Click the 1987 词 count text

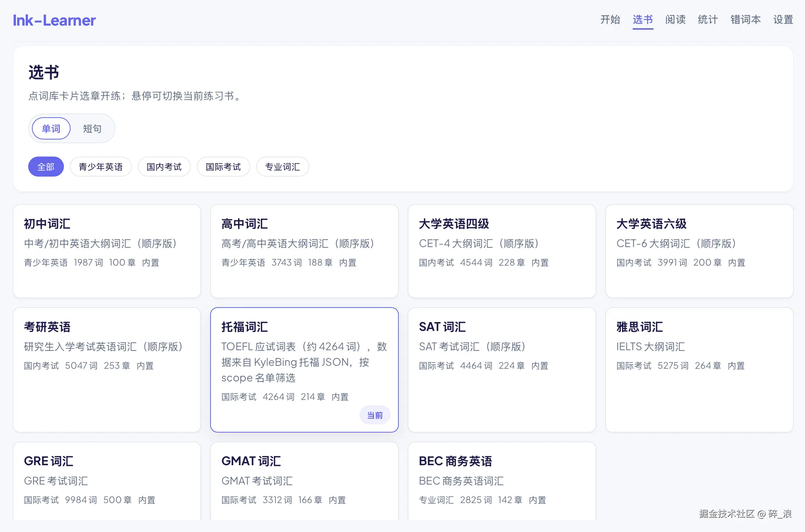(x=88, y=262)
